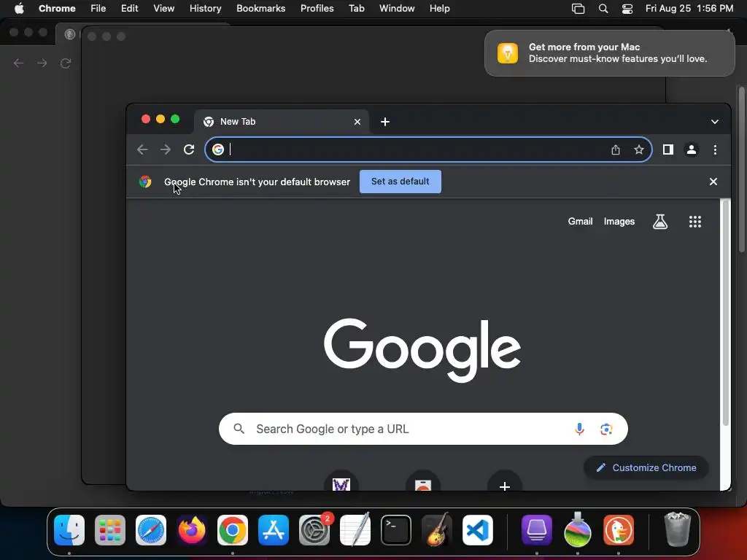The image size is (747, 560).
Task: Open Launchpad from the dock
Action: click(x=110, y=530)
